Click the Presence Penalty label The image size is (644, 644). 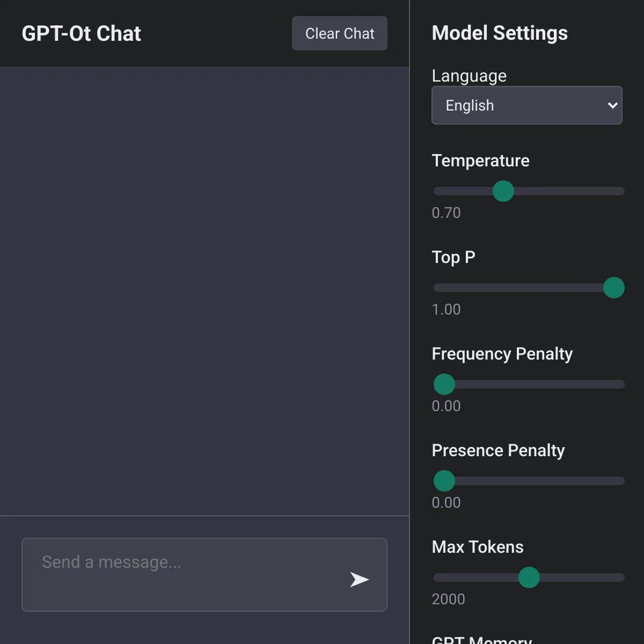[498, 450]
